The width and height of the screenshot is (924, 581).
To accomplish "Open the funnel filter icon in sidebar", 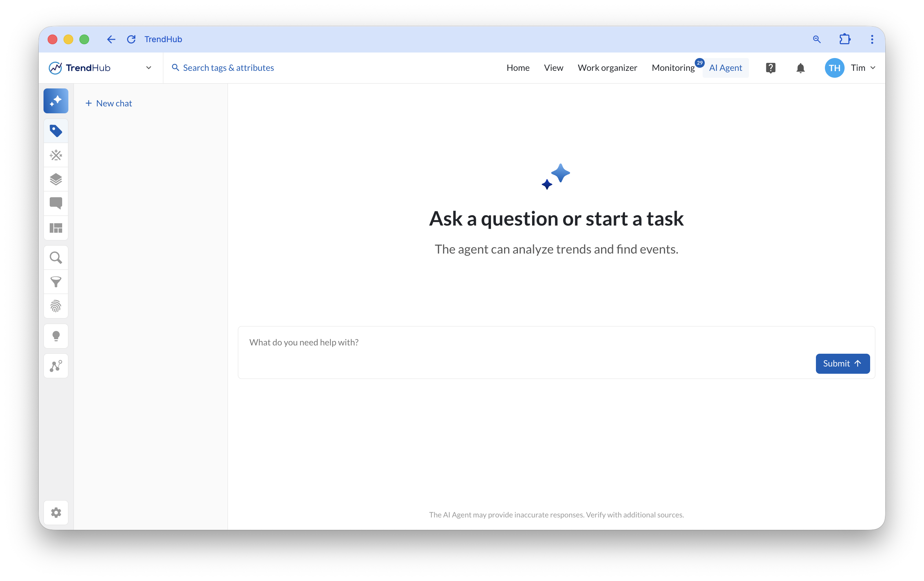I will pos(56,282).
